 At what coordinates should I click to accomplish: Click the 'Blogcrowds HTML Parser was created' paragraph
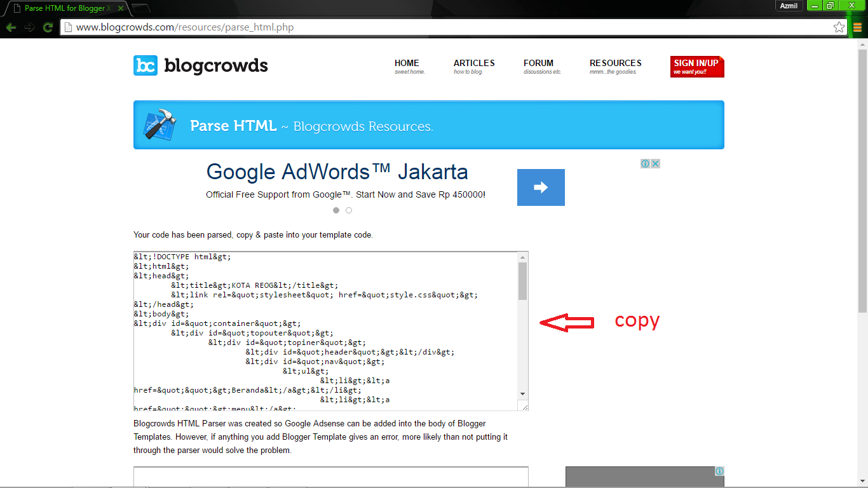pos(320,437)
